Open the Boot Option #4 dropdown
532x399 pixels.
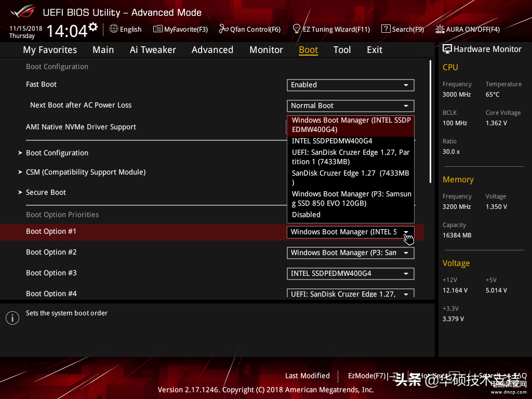click(x=351, y=293)
